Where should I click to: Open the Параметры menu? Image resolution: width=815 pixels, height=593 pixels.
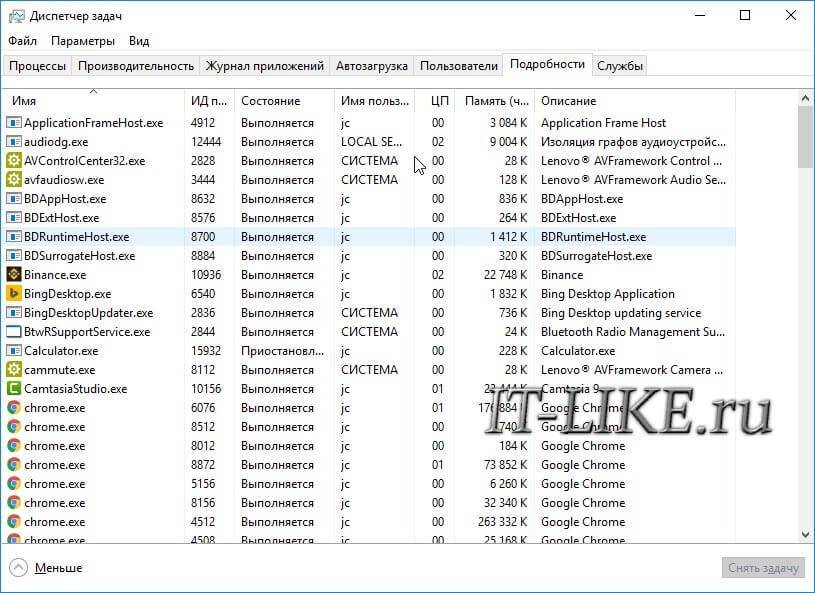point(83,41)
